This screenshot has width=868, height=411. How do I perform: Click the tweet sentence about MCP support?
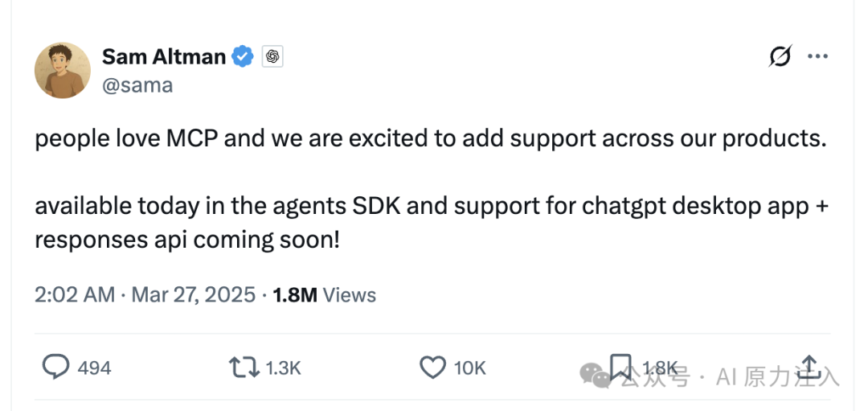point(431,138)
